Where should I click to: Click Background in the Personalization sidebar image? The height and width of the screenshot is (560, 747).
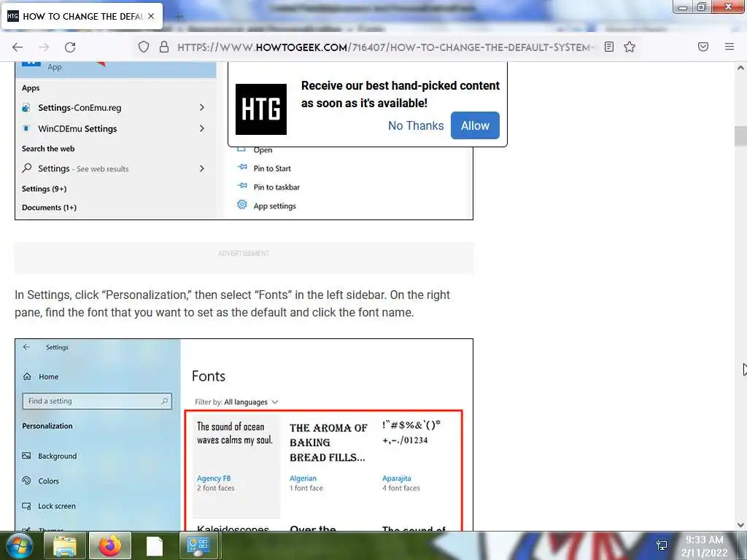click(x=57, y=456)
